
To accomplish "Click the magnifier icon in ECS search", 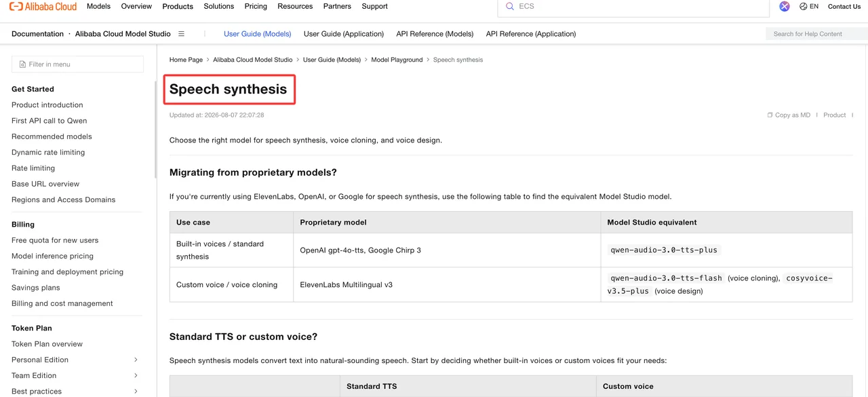I will coord(510,7).
